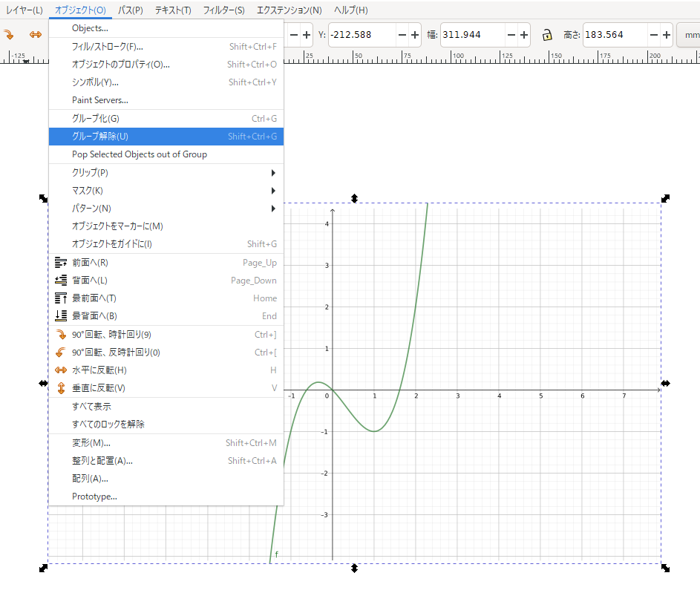Open フィル/ストローク(F)... dialog
Image resolution: width=700 pixels, height=593 pixels.
[166, 47]
